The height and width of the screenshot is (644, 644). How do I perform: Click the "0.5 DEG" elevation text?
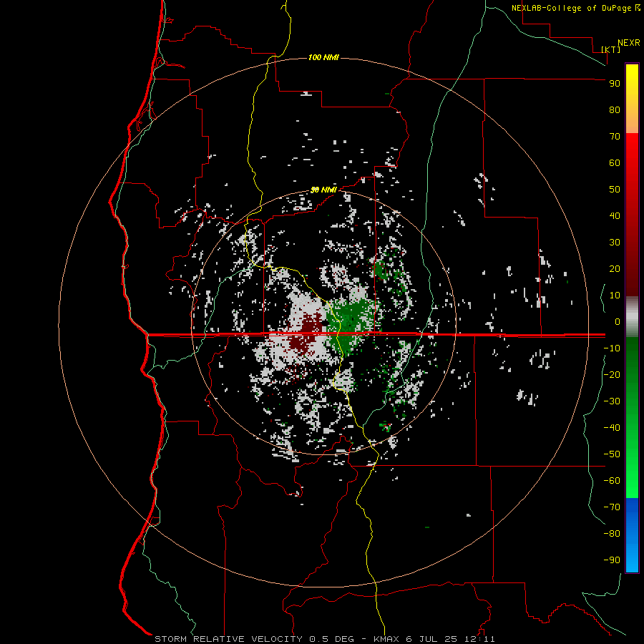click(331, 639)
